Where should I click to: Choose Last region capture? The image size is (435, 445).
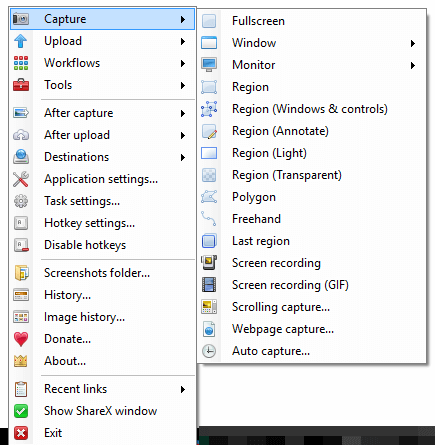coord(312,241)
